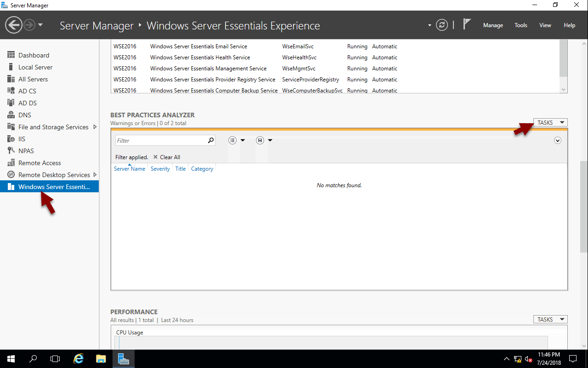Select Windows Server Essentials Email Service row

click(x=335, y=46)
